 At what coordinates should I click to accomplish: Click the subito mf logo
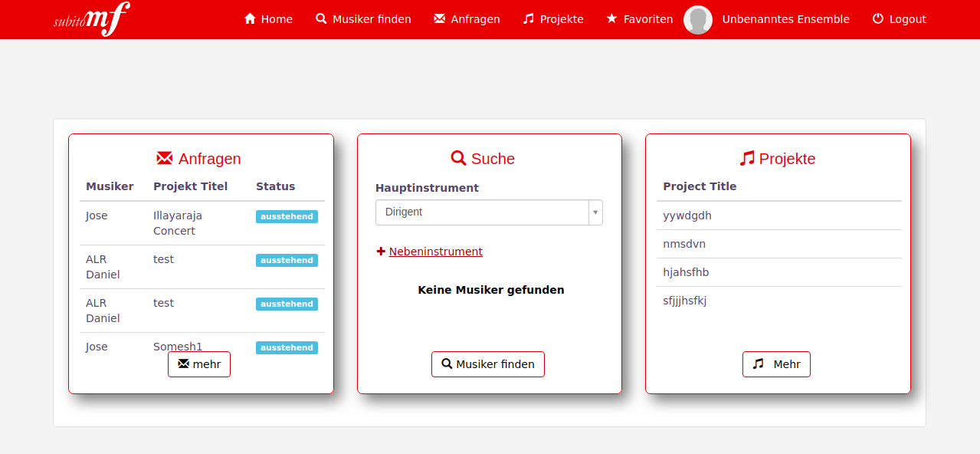[x=91, y=19]
